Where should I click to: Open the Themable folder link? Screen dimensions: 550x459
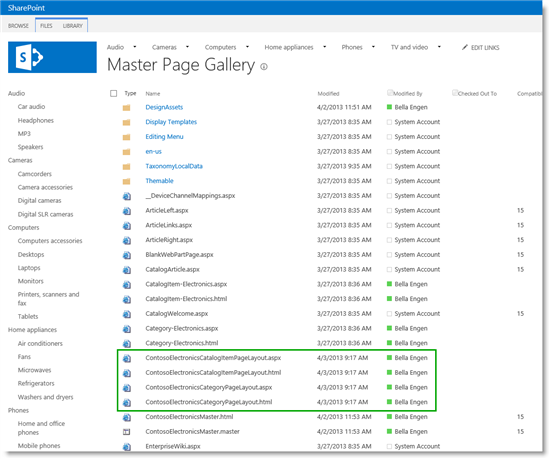point(160,181)
